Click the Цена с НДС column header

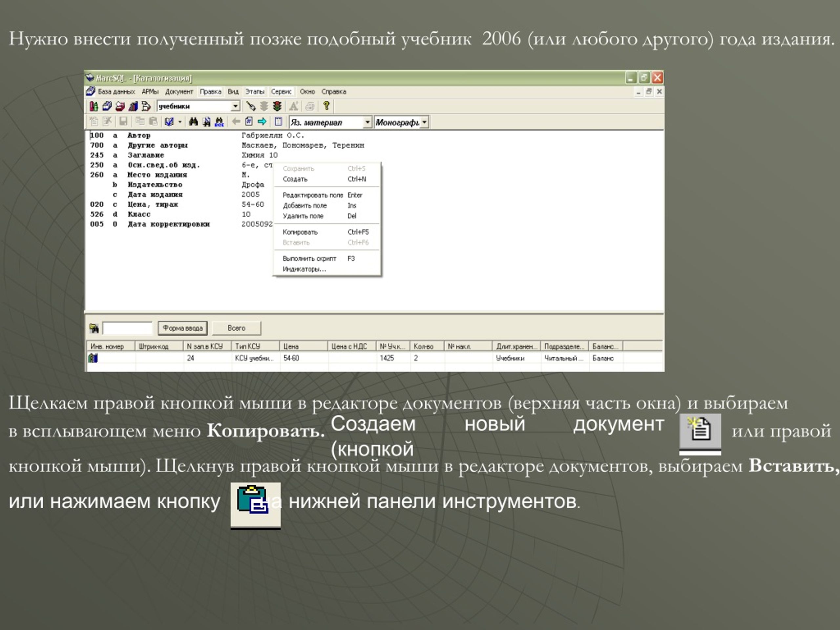coord(352,346)
